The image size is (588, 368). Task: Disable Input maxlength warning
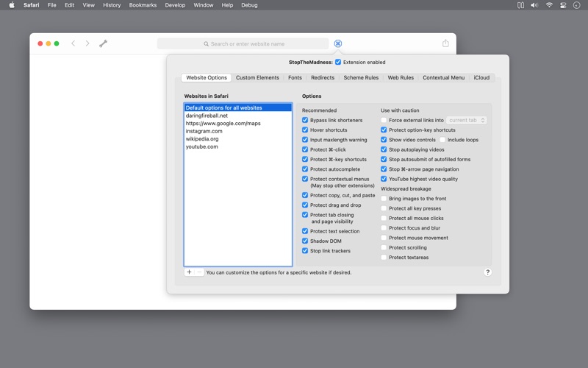coord(305,140)
